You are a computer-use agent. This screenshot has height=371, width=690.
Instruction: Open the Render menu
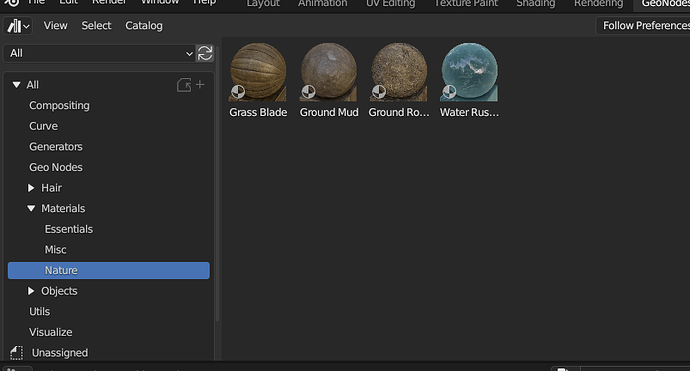109,3
